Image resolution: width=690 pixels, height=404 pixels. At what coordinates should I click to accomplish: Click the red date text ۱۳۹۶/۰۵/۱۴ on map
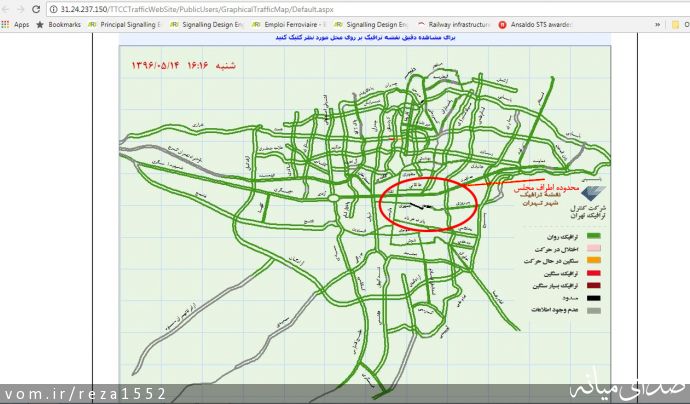[156, 66]
